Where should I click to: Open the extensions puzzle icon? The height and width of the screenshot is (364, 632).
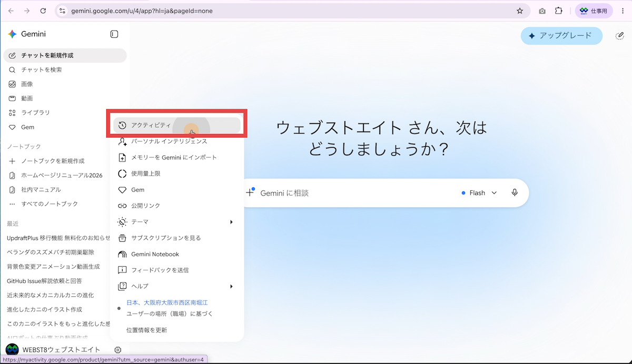[x=559, y=11]
